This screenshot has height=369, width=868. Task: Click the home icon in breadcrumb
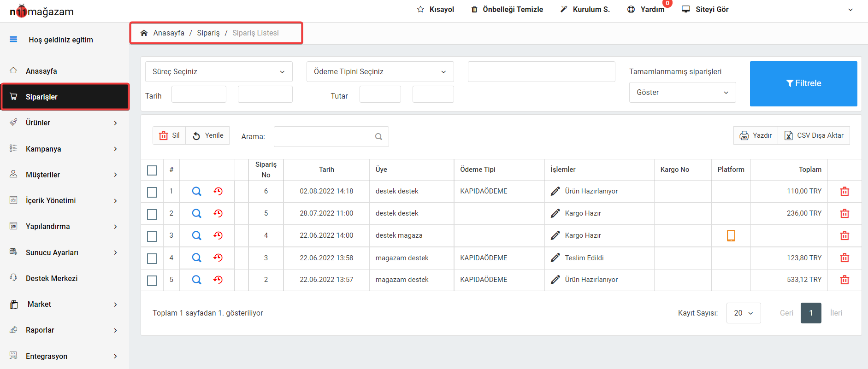(144, 33)
